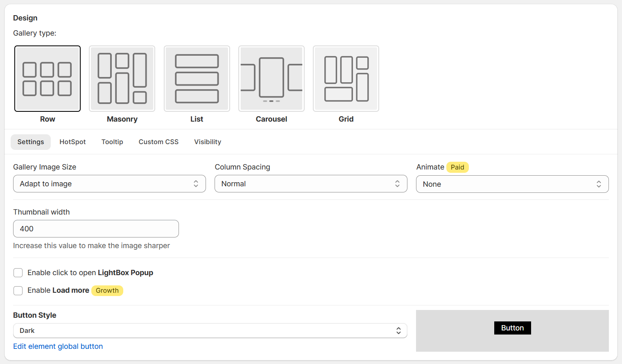The width and height of the screenshot is (622, 364).
Task: Click the Growth badge beside Load more
Action: tap(107, 291)
